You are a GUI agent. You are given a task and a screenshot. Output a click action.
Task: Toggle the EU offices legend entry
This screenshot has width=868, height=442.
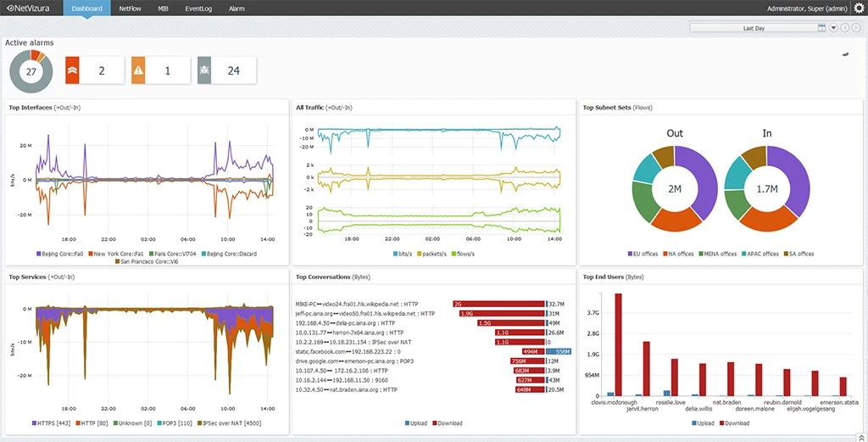tap(643, 254)
